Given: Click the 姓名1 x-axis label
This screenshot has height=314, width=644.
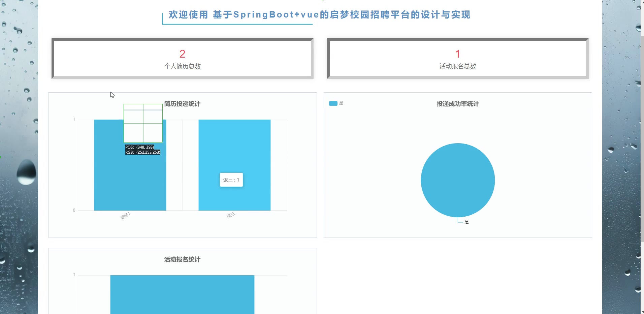Looking at the screenshot, I should 125,216.
